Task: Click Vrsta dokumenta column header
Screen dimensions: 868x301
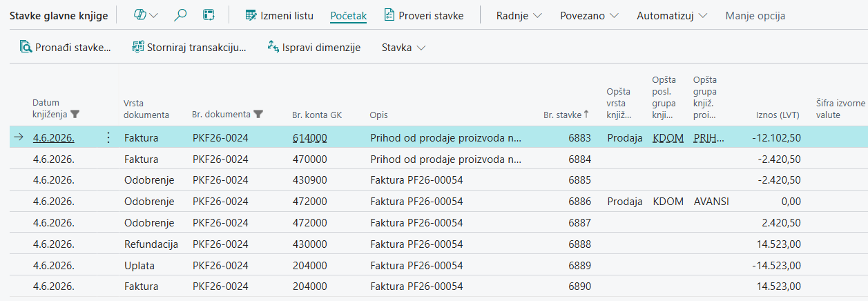Action: 146,109
